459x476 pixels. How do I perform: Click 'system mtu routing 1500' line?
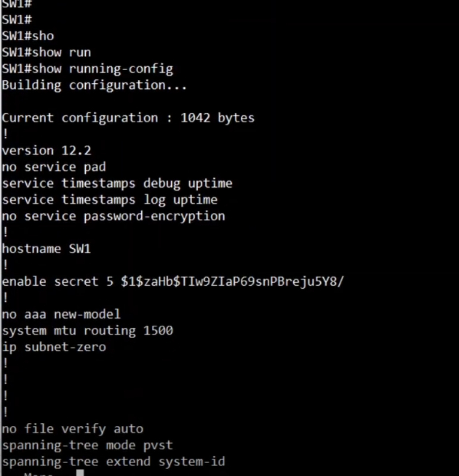pyautogui.click(x=88, y=331)
